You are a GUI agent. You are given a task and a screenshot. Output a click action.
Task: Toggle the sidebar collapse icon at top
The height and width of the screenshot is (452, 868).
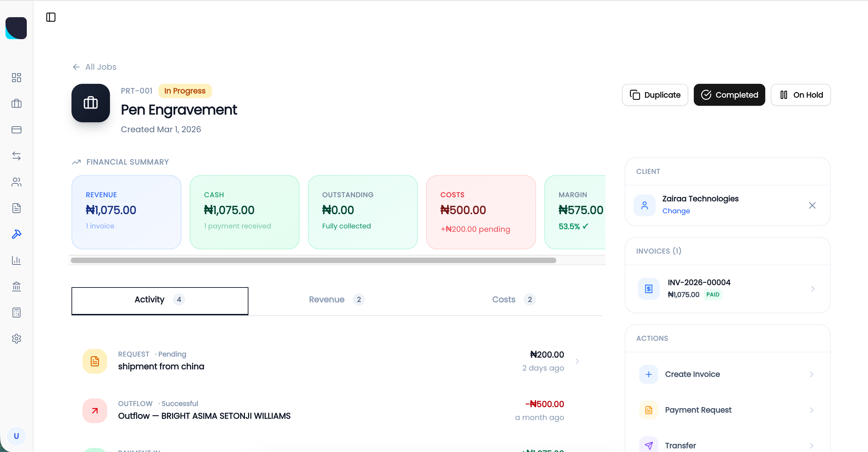click(x=51, y=18)
